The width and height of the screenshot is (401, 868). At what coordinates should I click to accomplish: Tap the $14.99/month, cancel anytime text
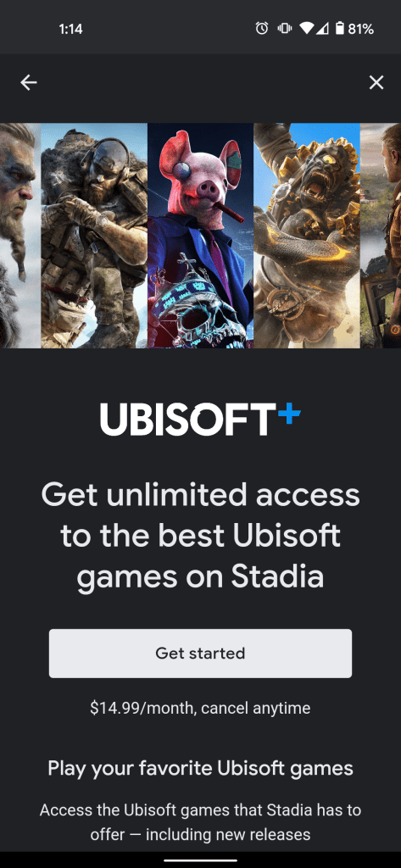pos(200,708)
